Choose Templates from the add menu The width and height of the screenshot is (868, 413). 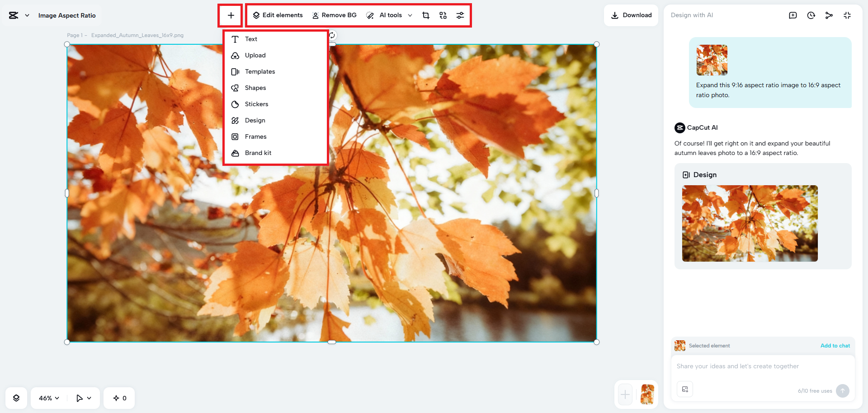259,71
